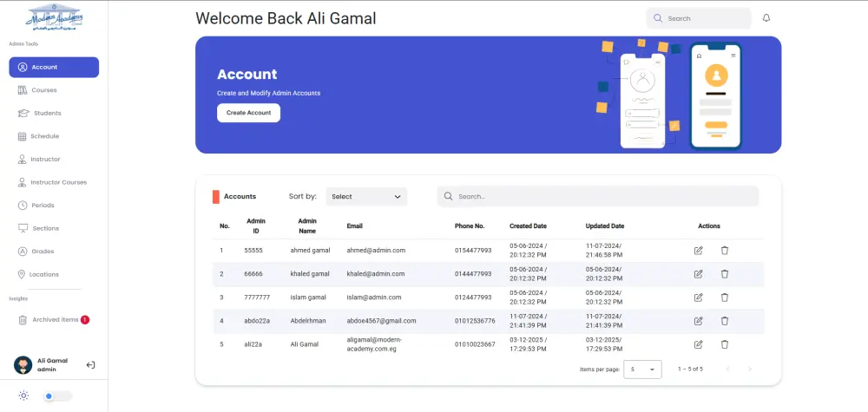Open Instructor Courses page
The height and width of the screenshot is (412, 868).
tap(54, 182)
